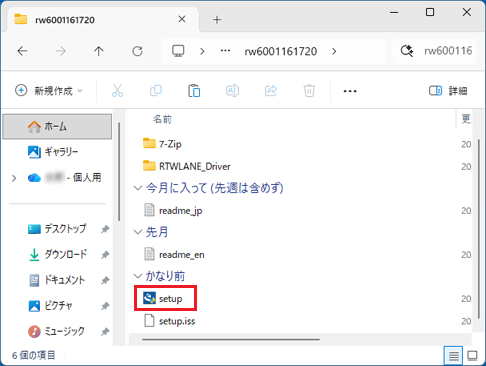
Task: Add a new Explorer tab
Action: tap(217, 20)
